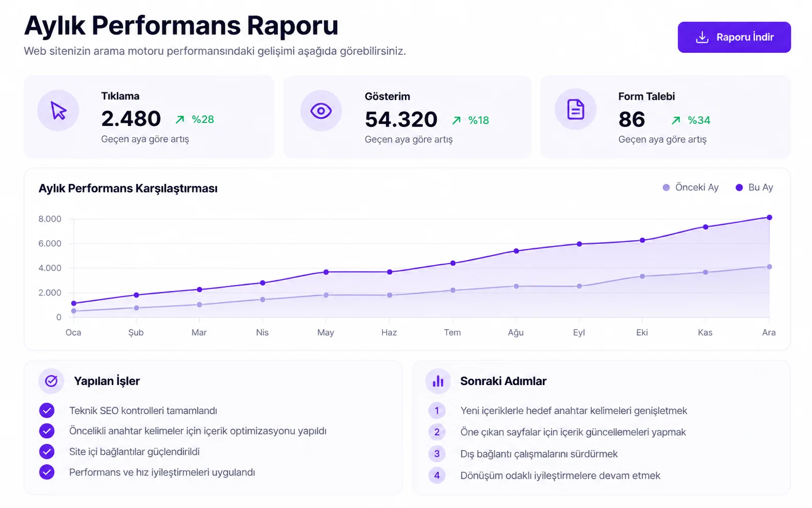
Task: Click the 54.320 Gösterim value
Action: 401,120
